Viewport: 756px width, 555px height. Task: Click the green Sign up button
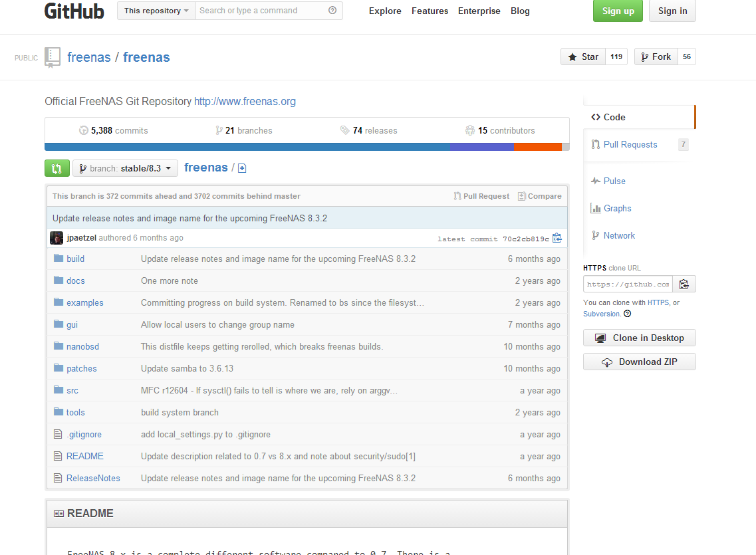tap(618, 11)
